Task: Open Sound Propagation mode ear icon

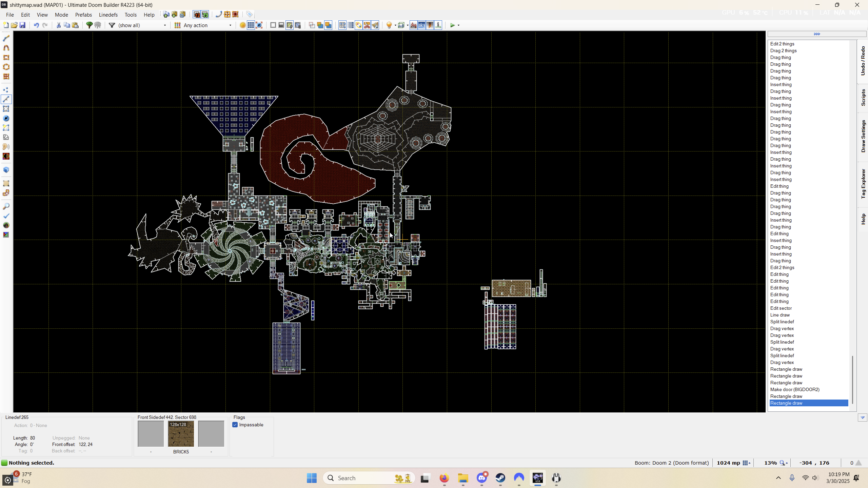Action: (6, 147)
